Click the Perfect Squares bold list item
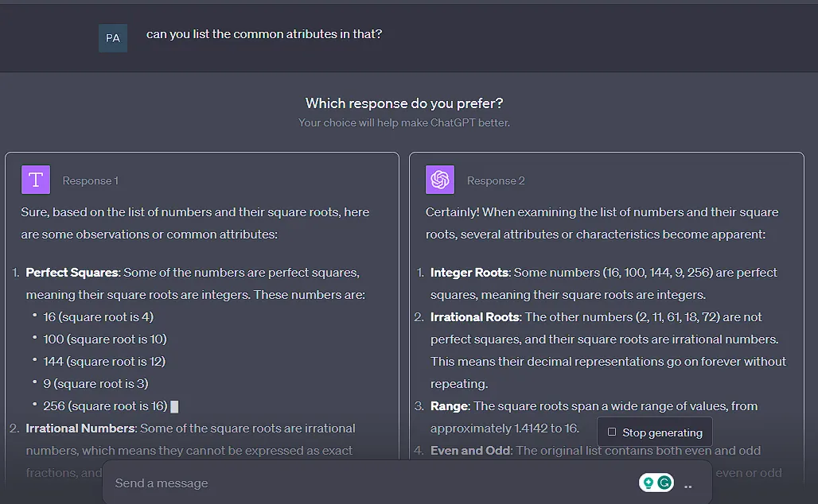 click(72, 272)
